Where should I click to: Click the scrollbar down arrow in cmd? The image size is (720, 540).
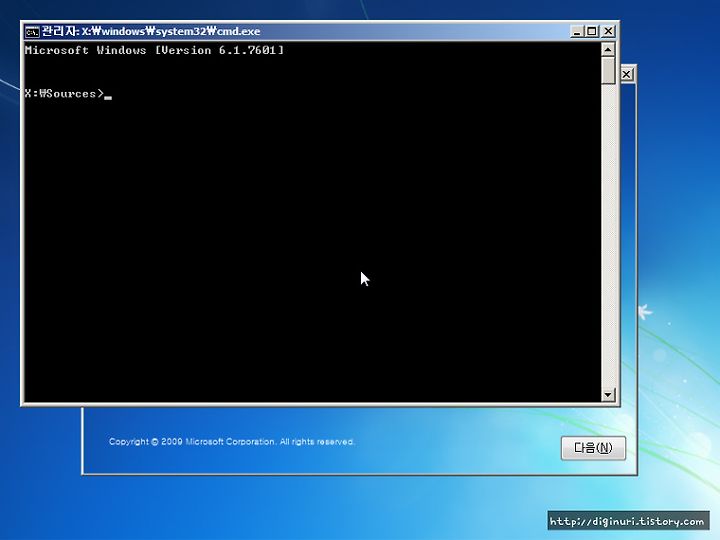[608, 394]
